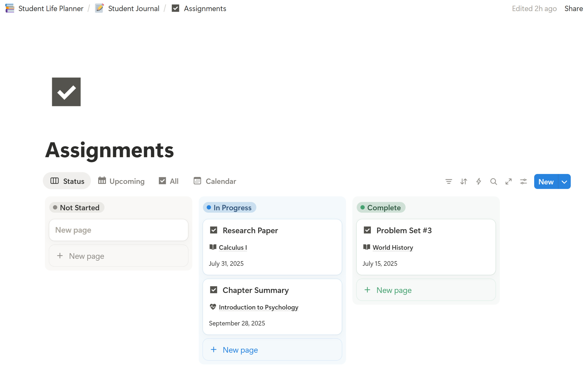Click the Assignments page title
This screenshot has width=588, height=376.
click(x=109, y=150)
